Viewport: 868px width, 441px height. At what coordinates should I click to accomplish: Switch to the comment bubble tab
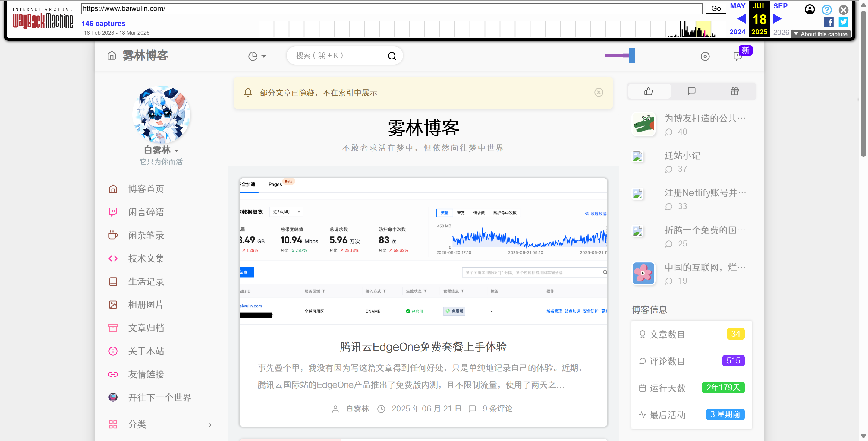coord(691,91)
